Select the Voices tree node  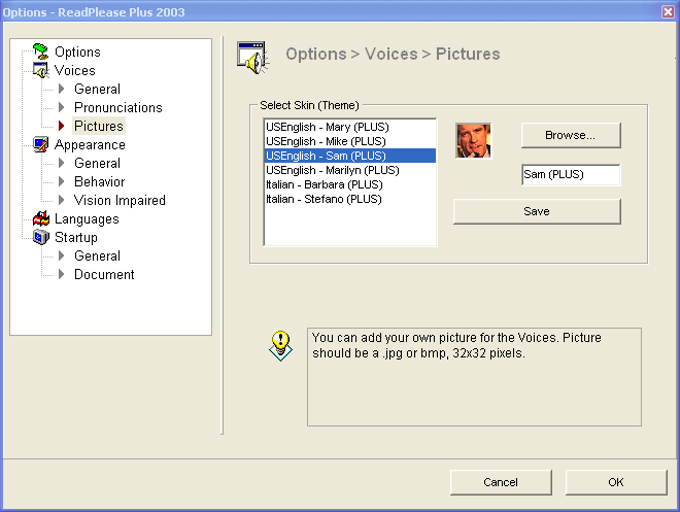tap(75, 70)
